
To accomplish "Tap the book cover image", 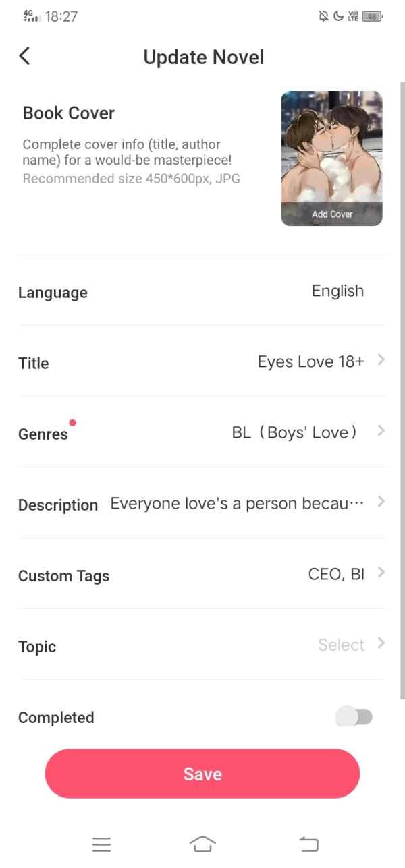I will 331,148.
